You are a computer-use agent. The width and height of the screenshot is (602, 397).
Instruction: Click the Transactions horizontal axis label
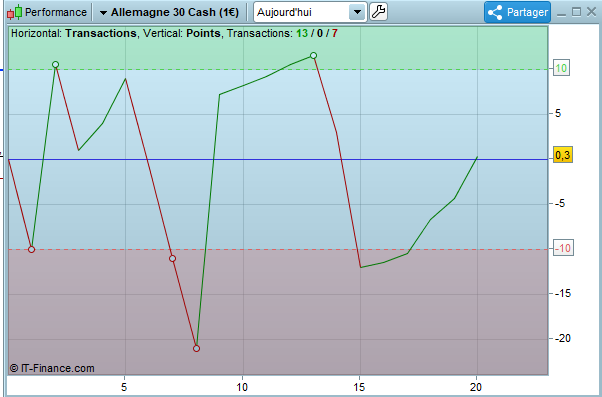[101, 33]
